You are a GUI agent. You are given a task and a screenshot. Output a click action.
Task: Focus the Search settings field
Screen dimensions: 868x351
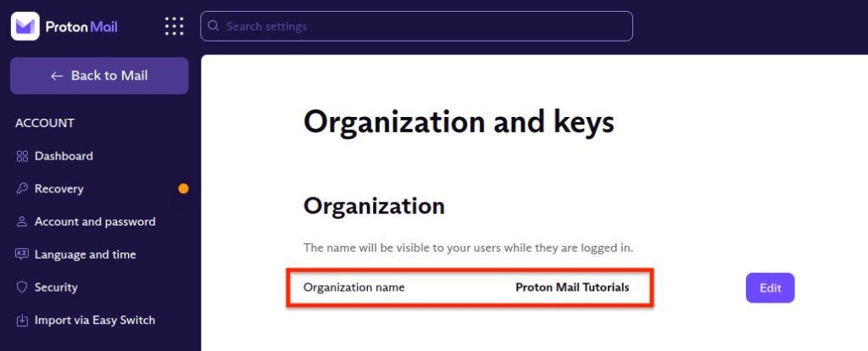pos(424,26)
